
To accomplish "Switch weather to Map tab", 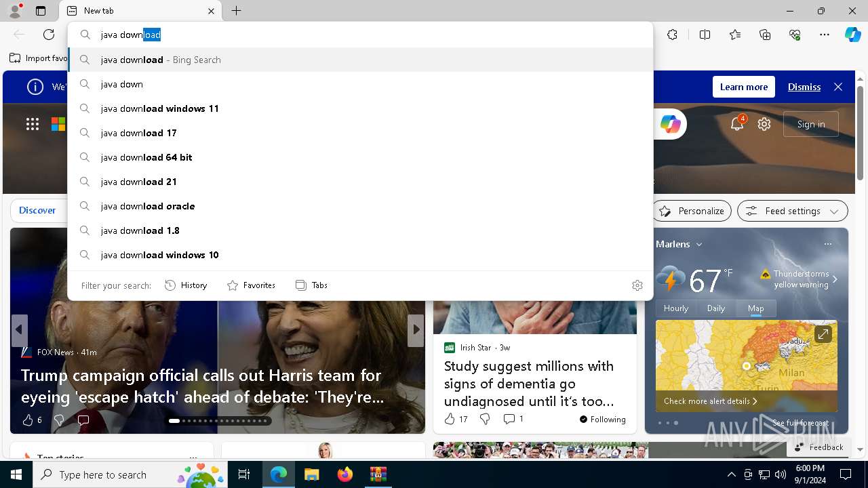I will [x=755, y=308].
